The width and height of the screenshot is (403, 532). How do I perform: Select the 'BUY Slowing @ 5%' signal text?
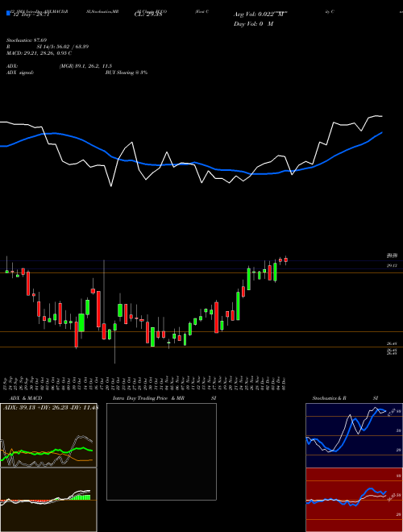pos(127,73)
